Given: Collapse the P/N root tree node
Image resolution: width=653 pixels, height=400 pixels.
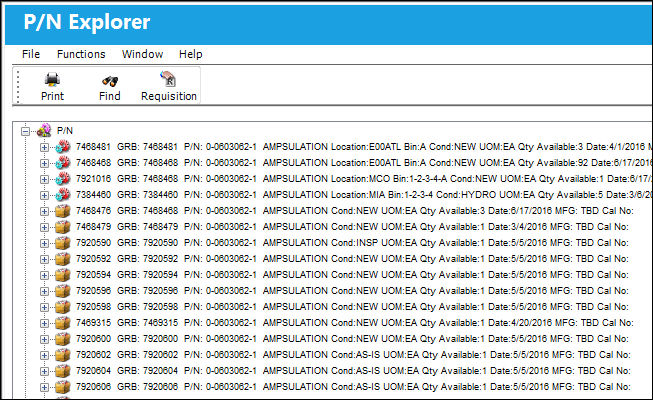Looking at the screenshot, I should coord(25,132).
